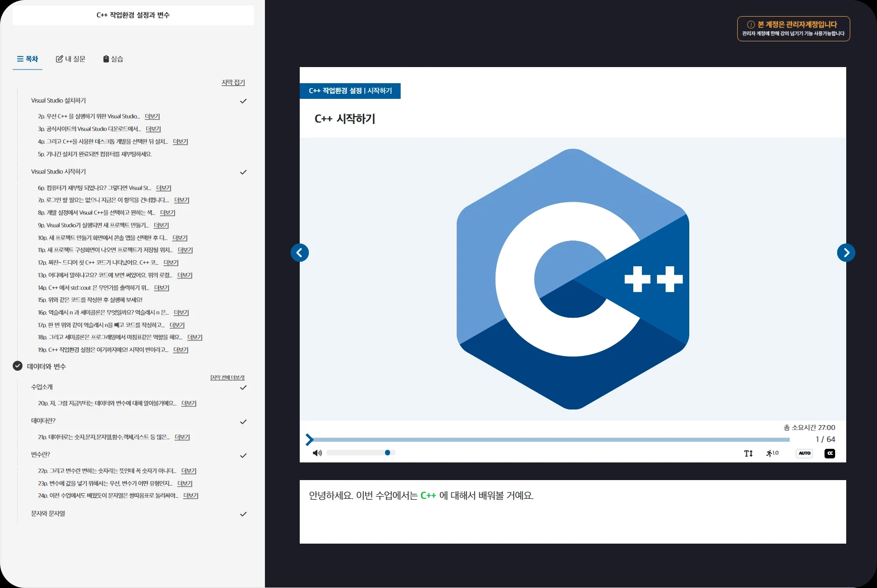Screen dimensions: 877x588
Task: Select the Visual Studio 시작하기 section
Action: [x=59, y=172]
